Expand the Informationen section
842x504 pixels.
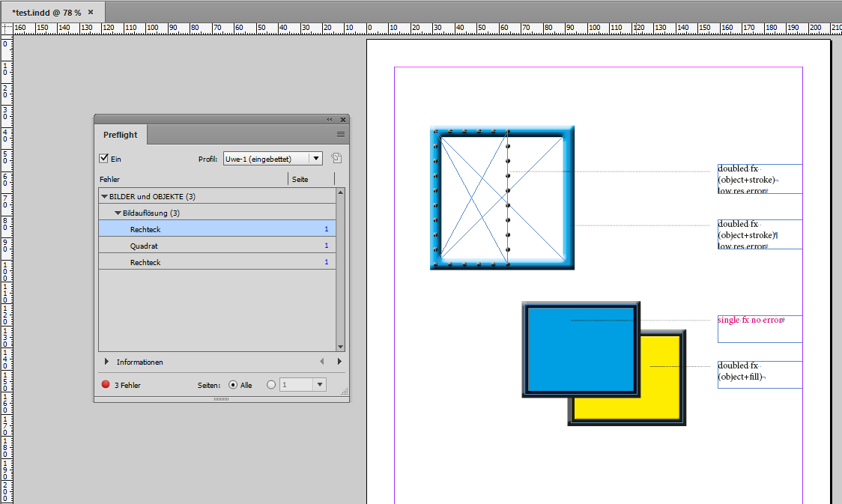coord(106,361)
